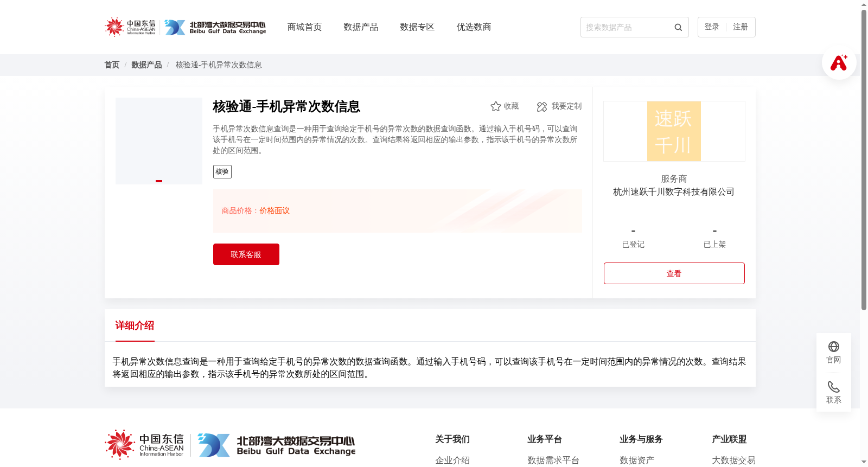The width and height of the screenshot is (868, 467).
Task: Go to 首页 in breadcrumb
Action: (x=112, y=65)
